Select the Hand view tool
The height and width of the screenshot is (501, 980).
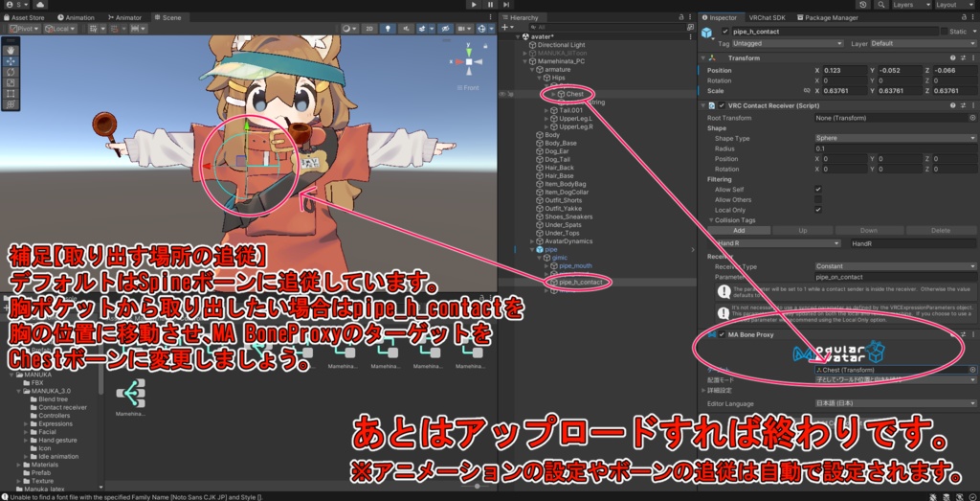click(11, 51)
